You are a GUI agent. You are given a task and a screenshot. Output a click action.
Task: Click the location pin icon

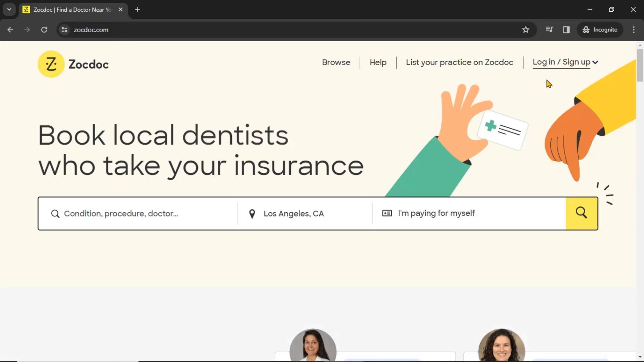click(252, 214)
